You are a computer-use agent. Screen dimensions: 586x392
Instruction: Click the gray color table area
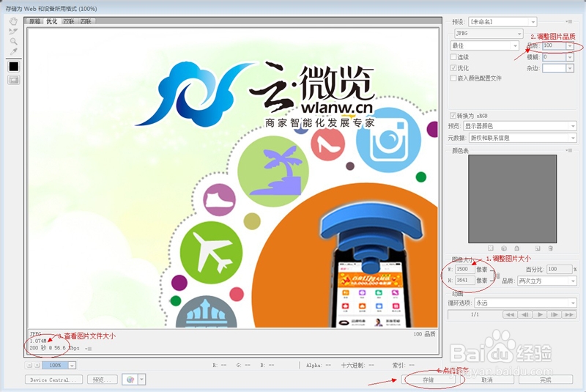click(x=512, y=199)
